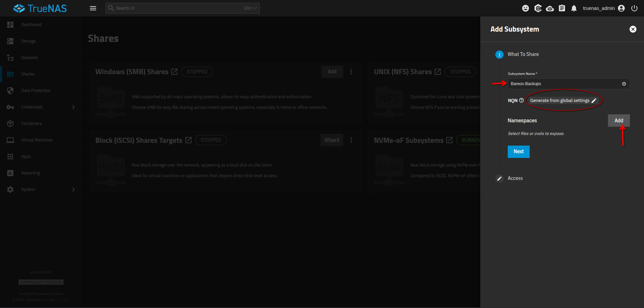Open Data Protection
This screenshot has height=308, width=644.
[41, 91]
